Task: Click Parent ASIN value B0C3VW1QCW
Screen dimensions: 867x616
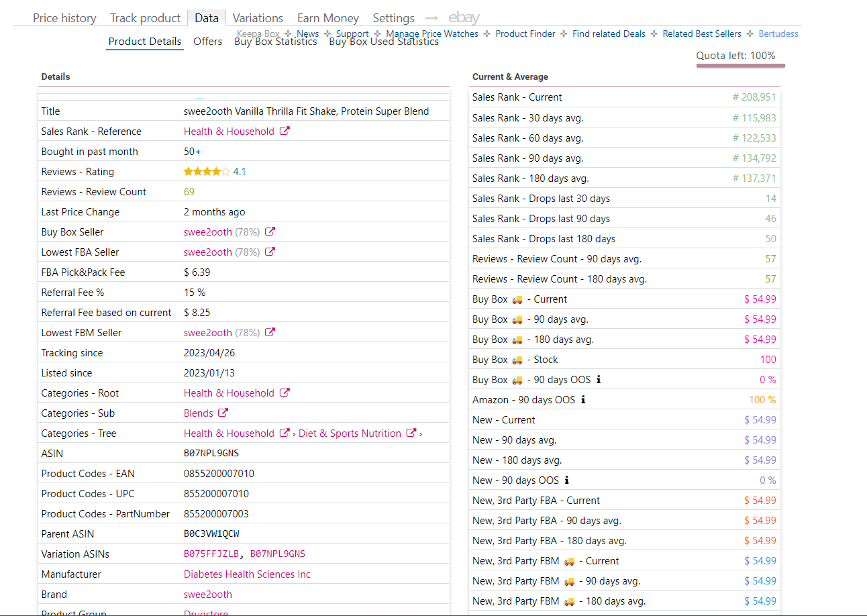Action: [x=211, y=534]
